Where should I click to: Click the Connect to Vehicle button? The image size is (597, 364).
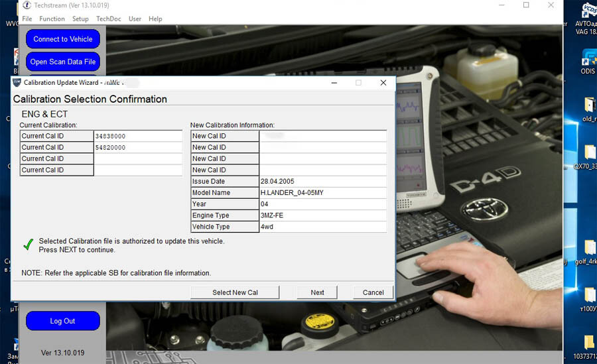(63, 39)
